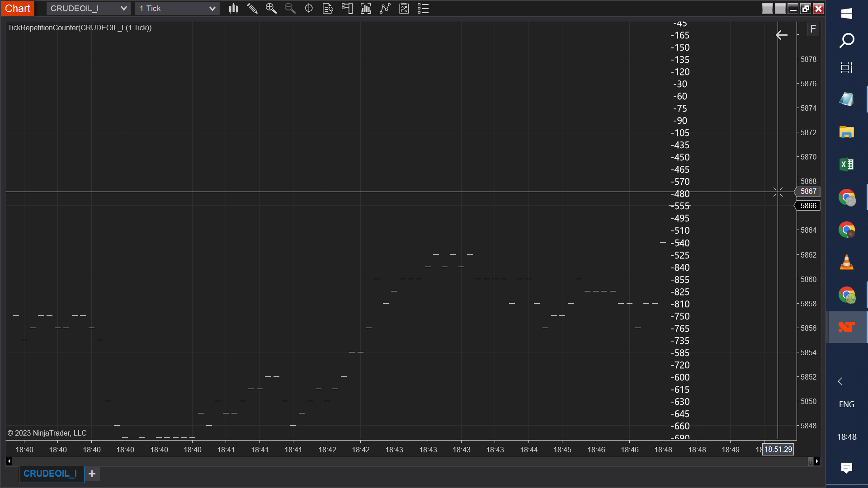The image size is (868, 488).
Task: Expand the 1 Tick interval dropdown
Action: pyautogui.click(x=212, y=9)
